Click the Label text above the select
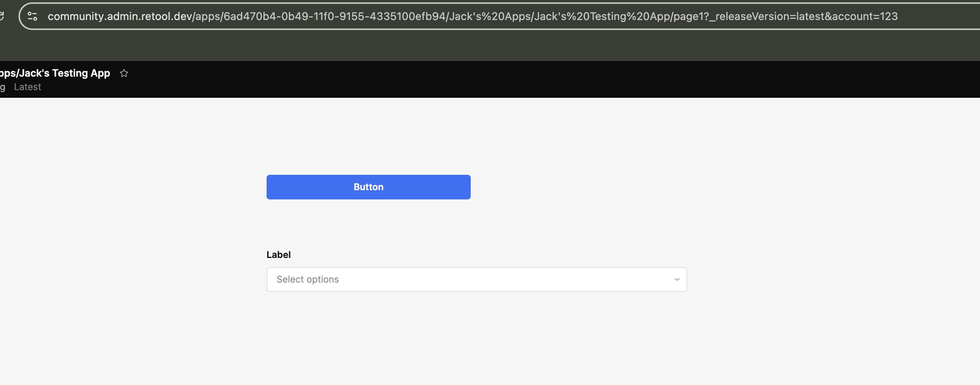 coord(279,255)
